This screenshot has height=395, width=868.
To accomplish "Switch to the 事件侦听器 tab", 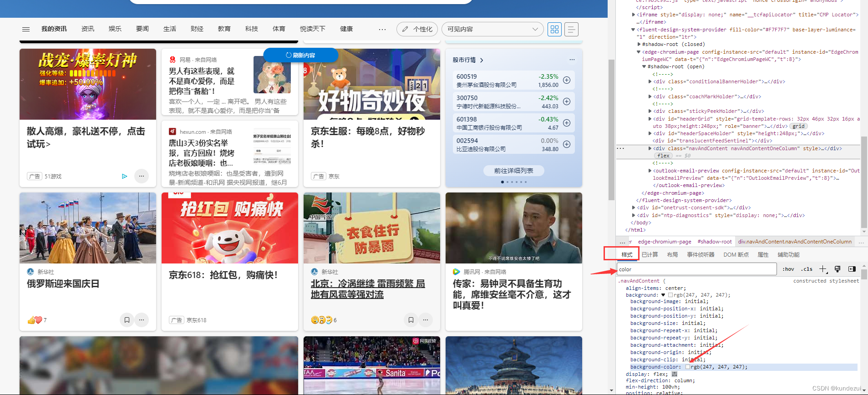I will (700, 254).
